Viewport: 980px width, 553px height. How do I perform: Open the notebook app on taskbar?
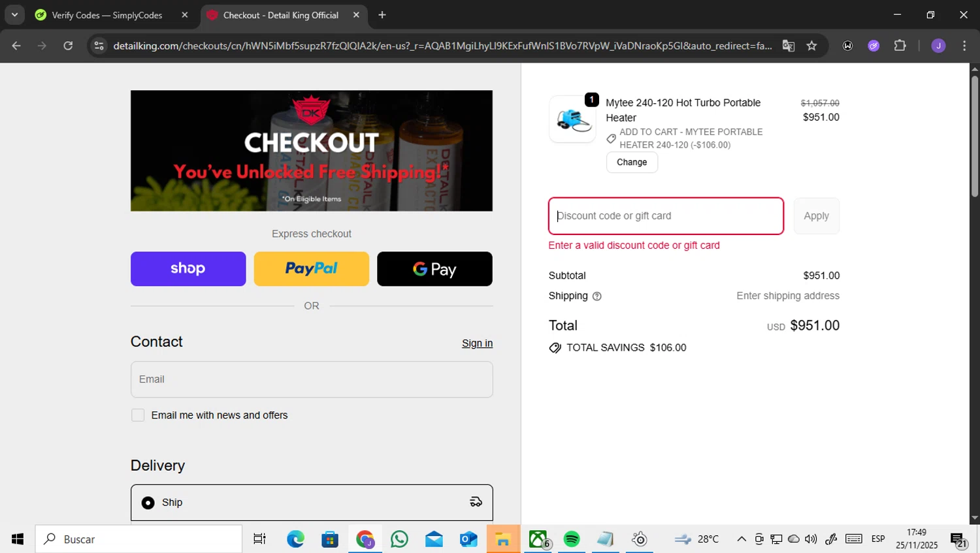click(606, 539)
